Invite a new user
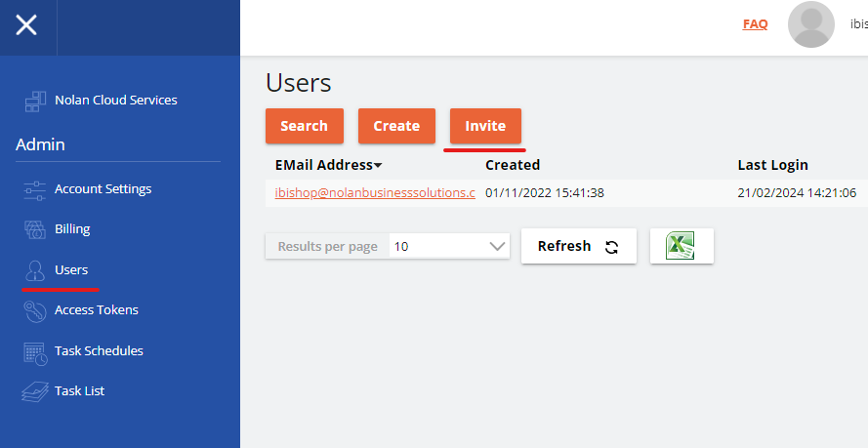 485,126
